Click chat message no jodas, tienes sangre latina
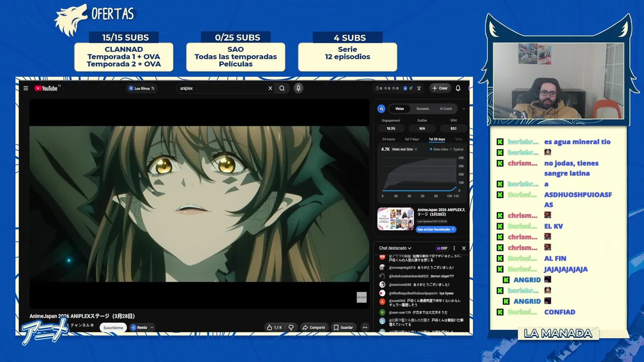This screenshot has width=644, height=362. coord(572,168)
